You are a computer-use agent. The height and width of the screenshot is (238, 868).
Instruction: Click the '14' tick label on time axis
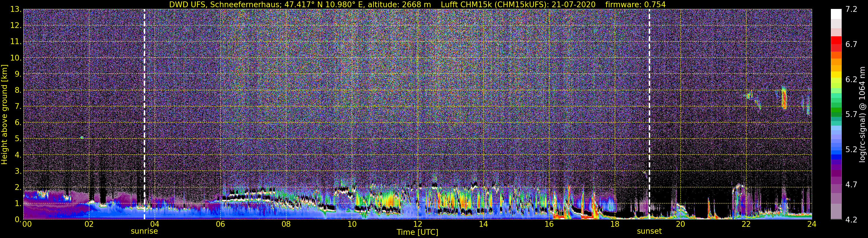(483, 224)
